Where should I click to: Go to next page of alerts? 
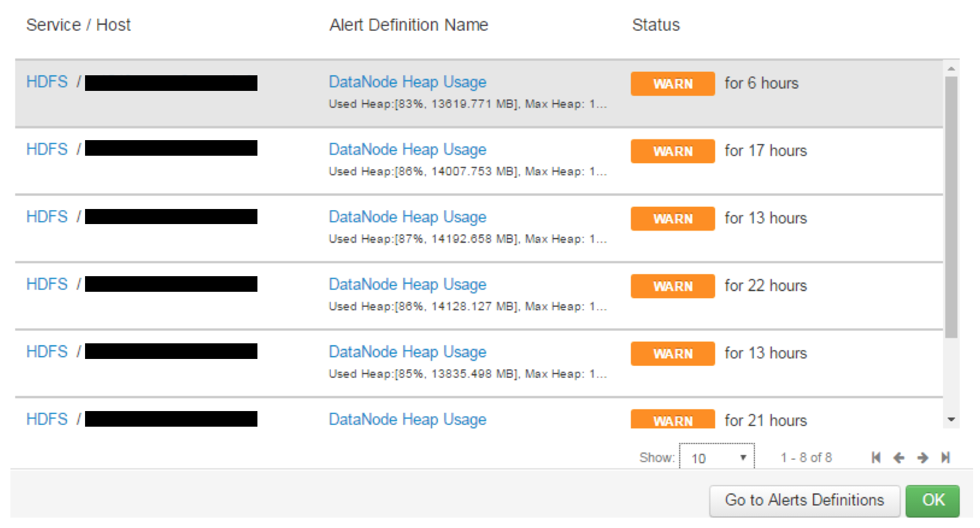923,458
